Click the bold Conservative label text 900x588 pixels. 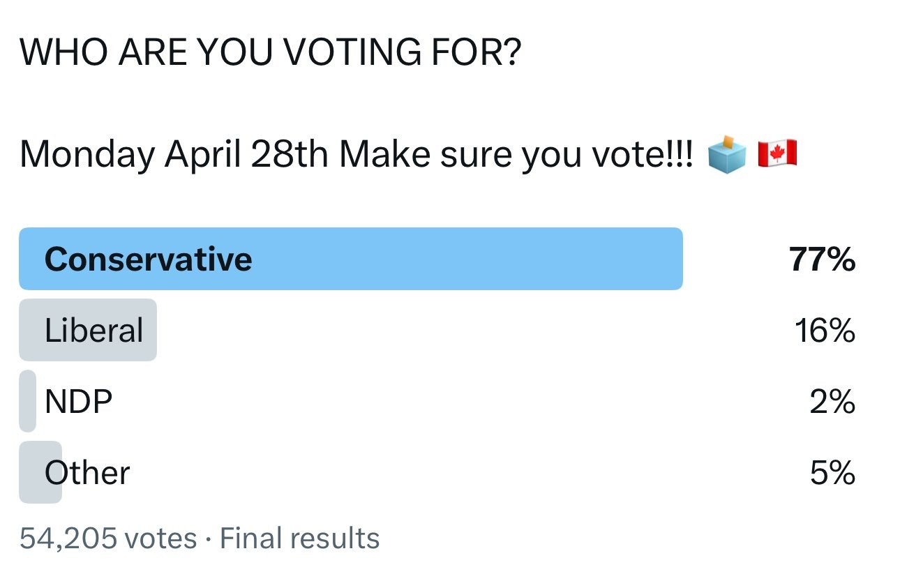tap(148, 259)
